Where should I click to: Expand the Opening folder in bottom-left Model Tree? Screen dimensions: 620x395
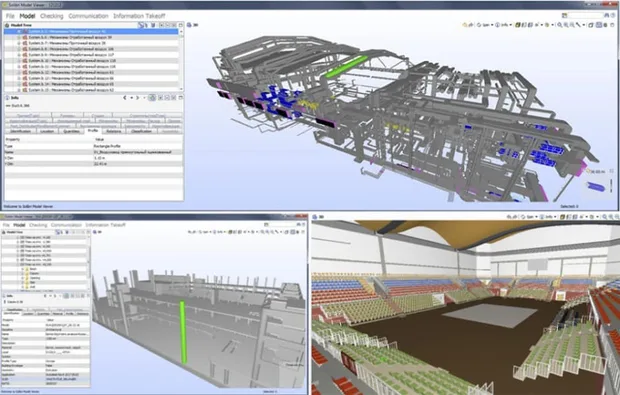click(23, 278)
